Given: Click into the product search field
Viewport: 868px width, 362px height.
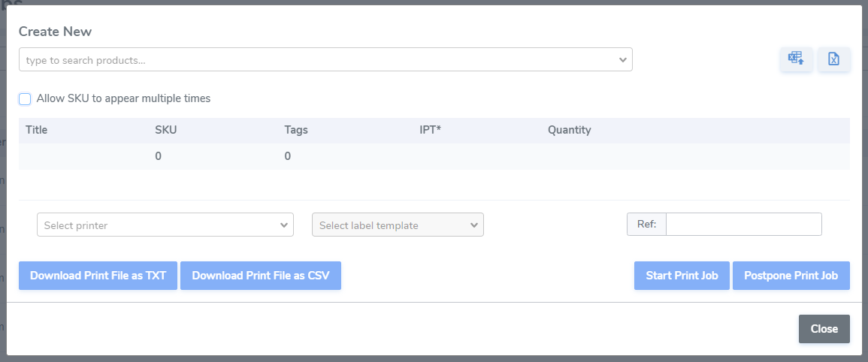Looking at the screenshot, I should (x=325, y=59).
